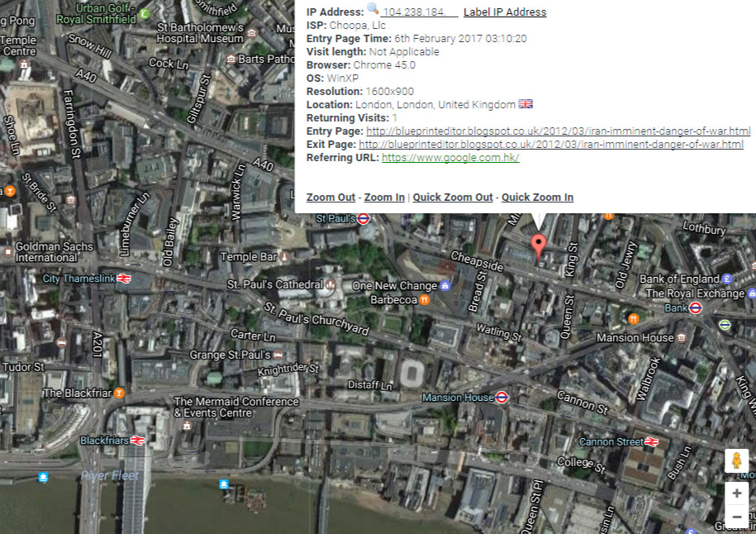Click the Barts Pathology museum icon
The image size is (756, 534).
coord(231,59)
